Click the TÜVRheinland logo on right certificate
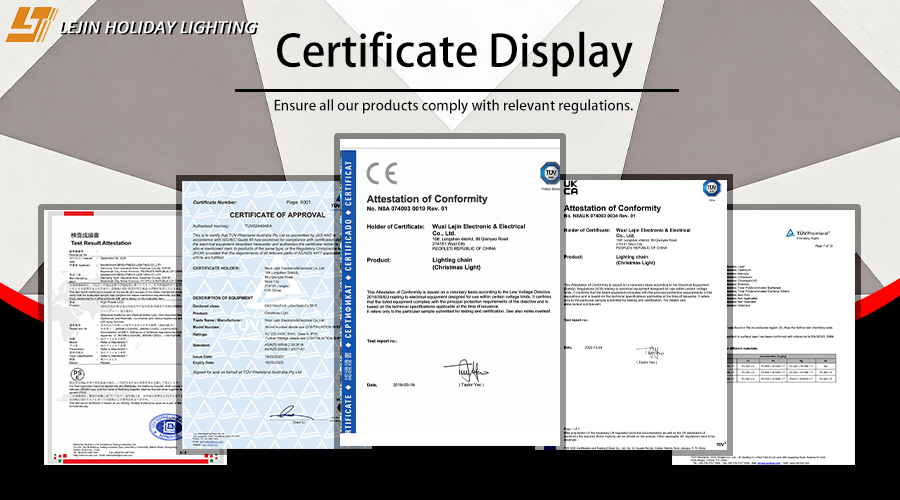This screenshot has height=500, width=900. pos(808,233)
